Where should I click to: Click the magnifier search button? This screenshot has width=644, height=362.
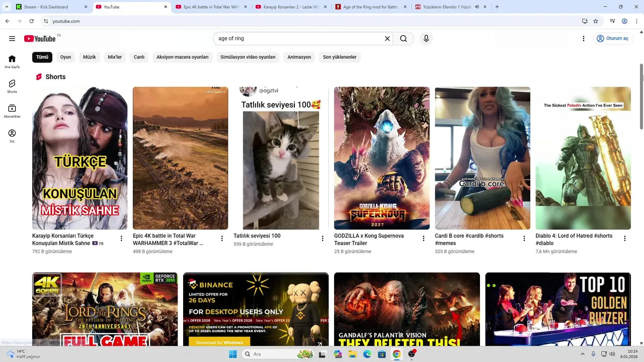click(x=404, y=39)
